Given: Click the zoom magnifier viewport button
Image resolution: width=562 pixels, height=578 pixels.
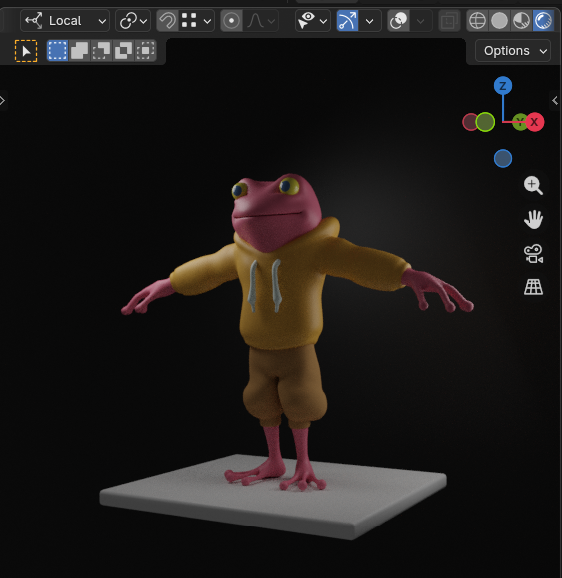Looking at the screenshot, I should tap(533, 185).
